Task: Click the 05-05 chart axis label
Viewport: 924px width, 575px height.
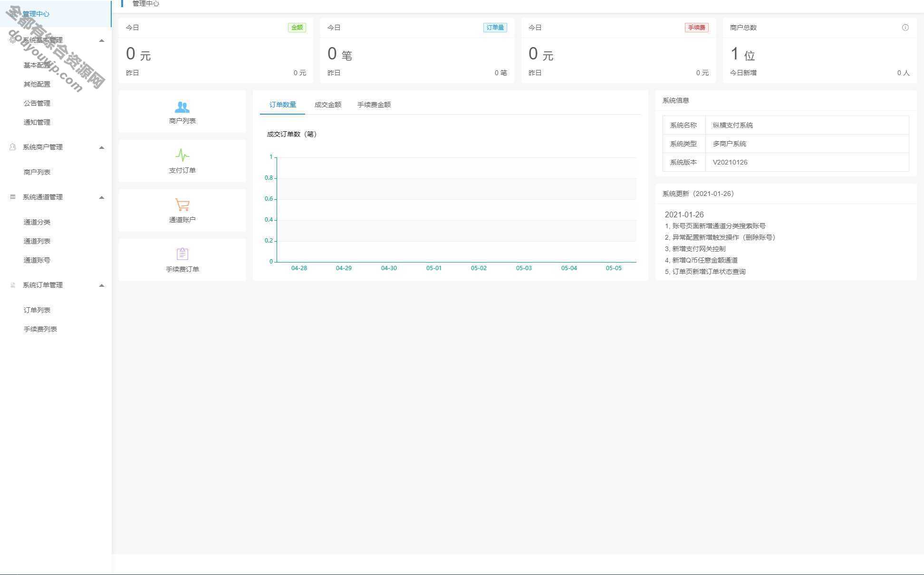Action: point(614,268)
